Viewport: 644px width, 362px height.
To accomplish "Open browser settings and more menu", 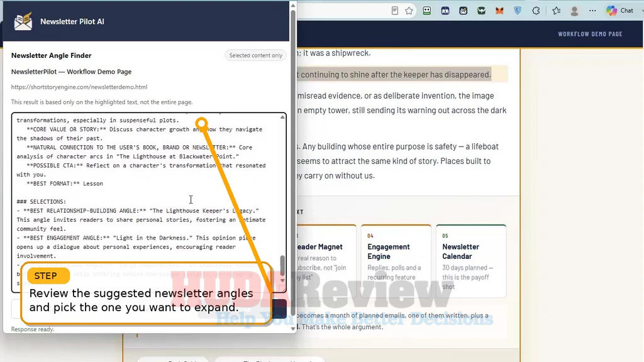I will [592, 11].
